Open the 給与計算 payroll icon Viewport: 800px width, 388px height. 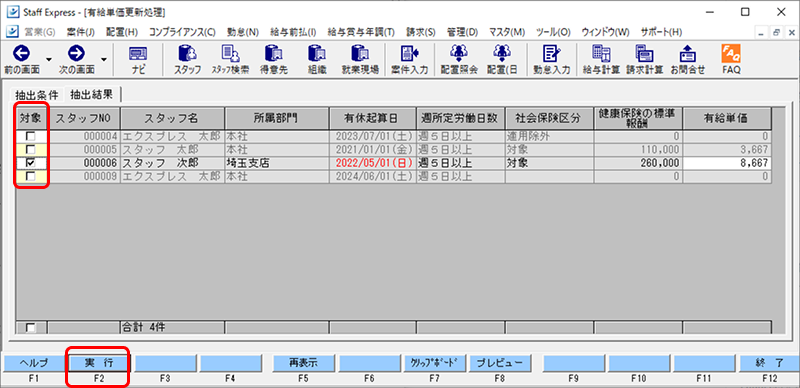[x=601, y=54]
